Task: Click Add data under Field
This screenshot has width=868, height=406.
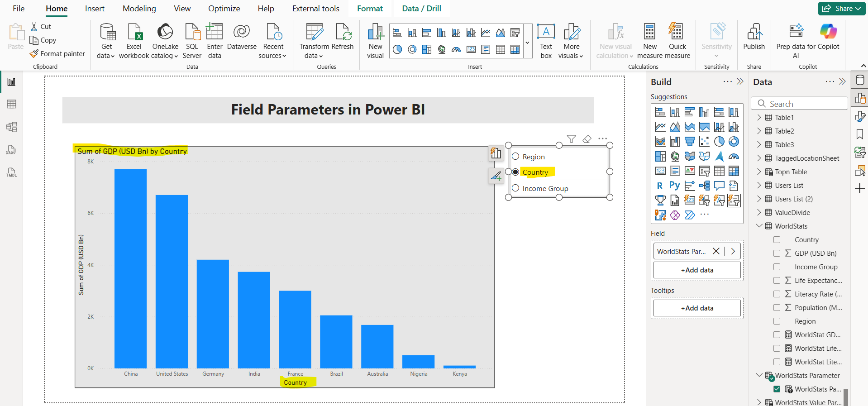Action: pos(697,270)
